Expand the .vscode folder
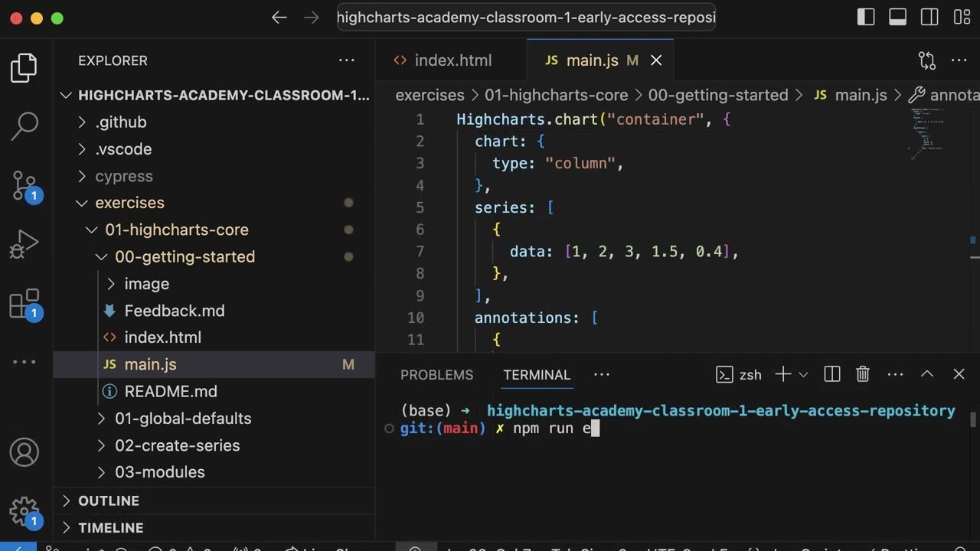This screenshot has height=551, width=980. click(x=214, y=149)
